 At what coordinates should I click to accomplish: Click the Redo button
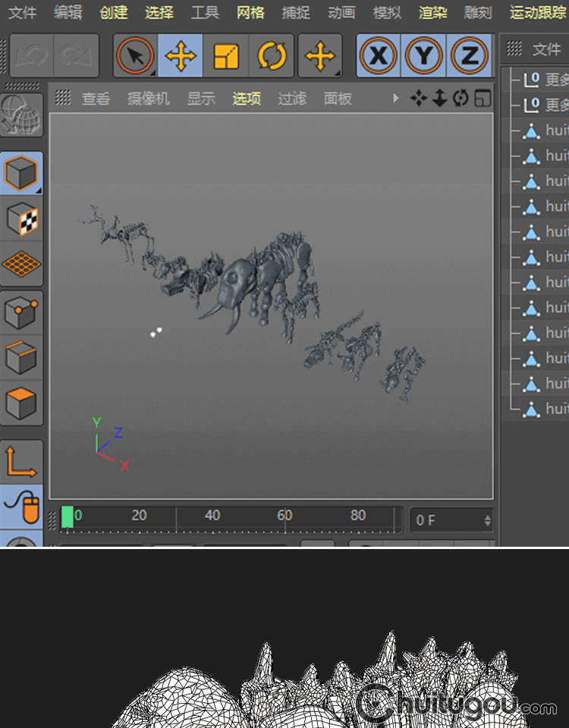[x=76, y=56]
